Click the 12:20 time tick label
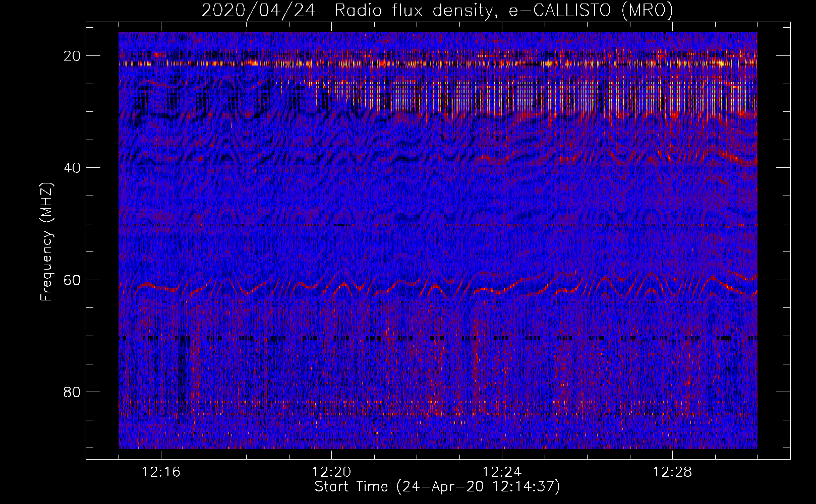The height and width of the screenshot is (504, 816). [x=332, y=472]
